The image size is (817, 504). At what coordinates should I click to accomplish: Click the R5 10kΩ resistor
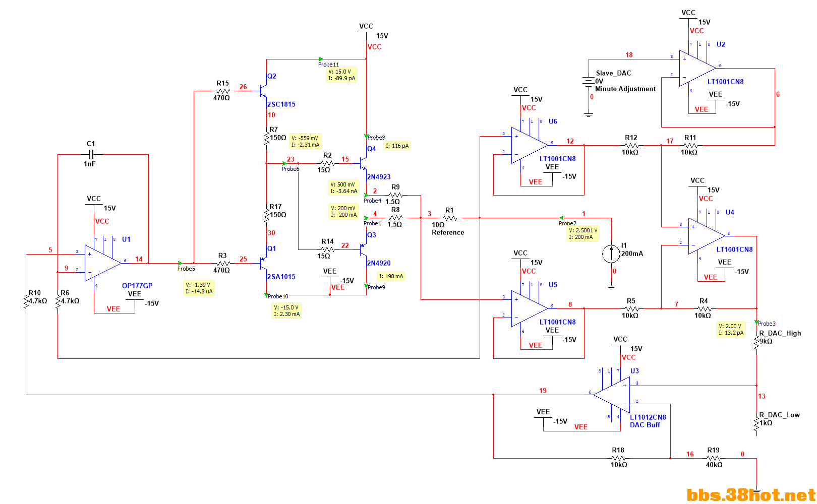[631, 308]
